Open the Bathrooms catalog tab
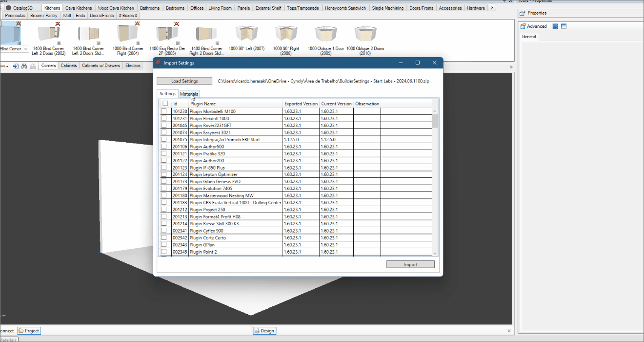 coord(150,8)
